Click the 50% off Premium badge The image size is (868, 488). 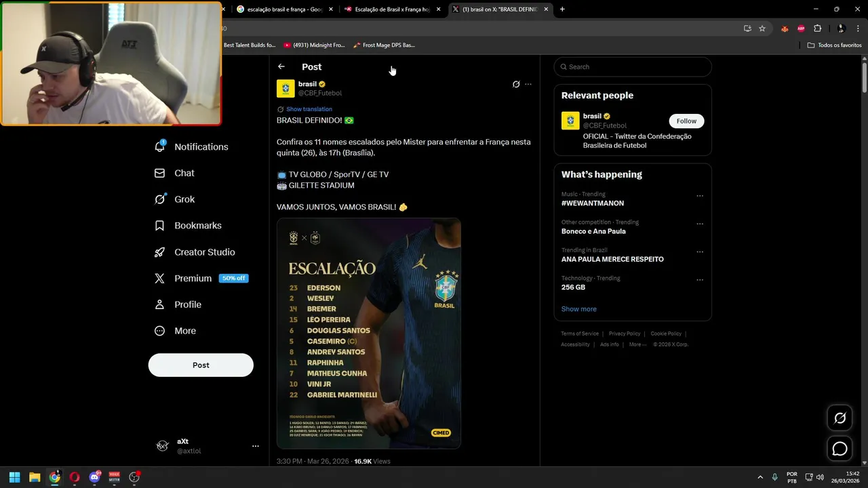233,279
